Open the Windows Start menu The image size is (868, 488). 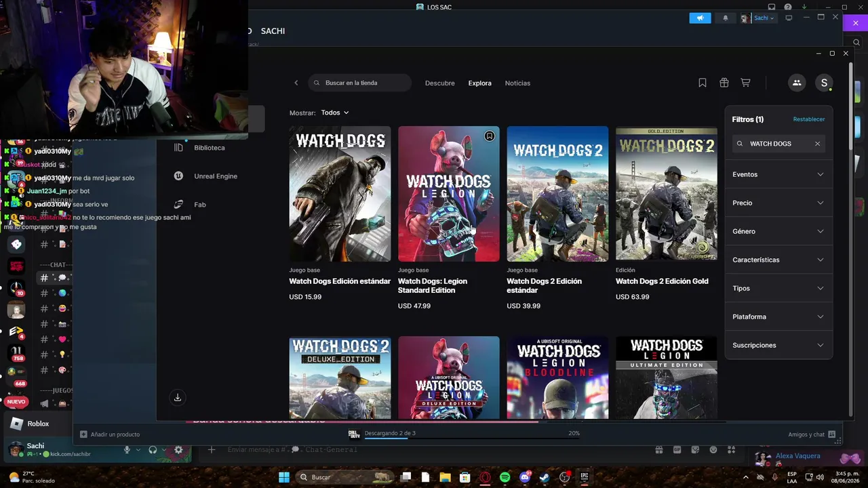coord(283,477)
